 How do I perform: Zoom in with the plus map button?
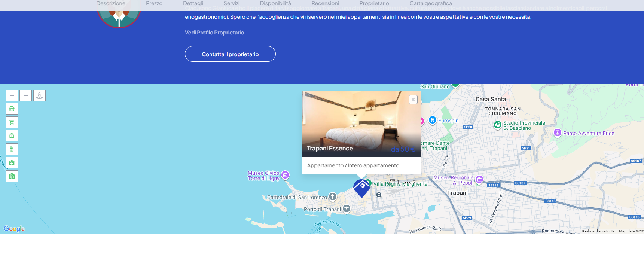pos(12,96)
